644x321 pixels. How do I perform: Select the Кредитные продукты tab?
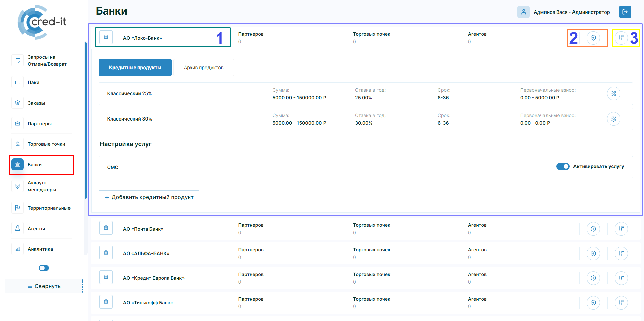[135, 68]
